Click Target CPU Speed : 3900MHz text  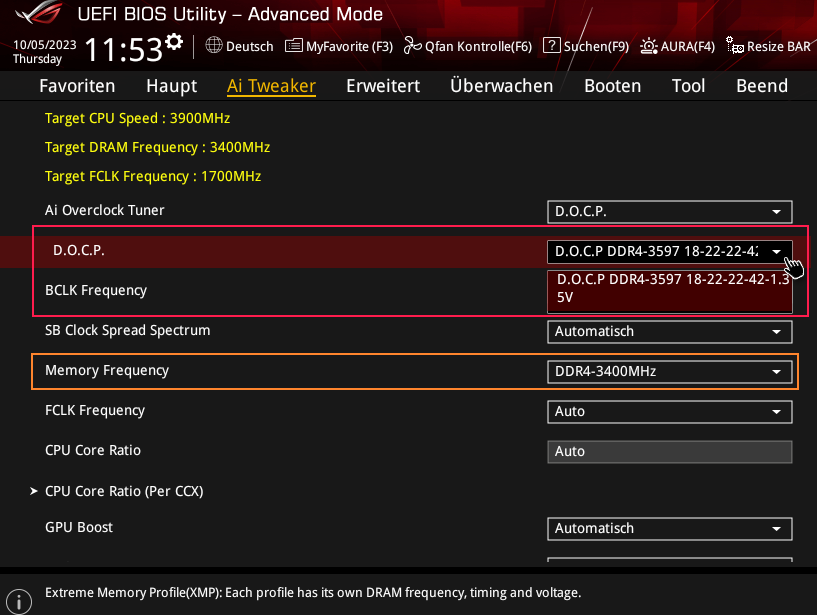click(138, 118)
